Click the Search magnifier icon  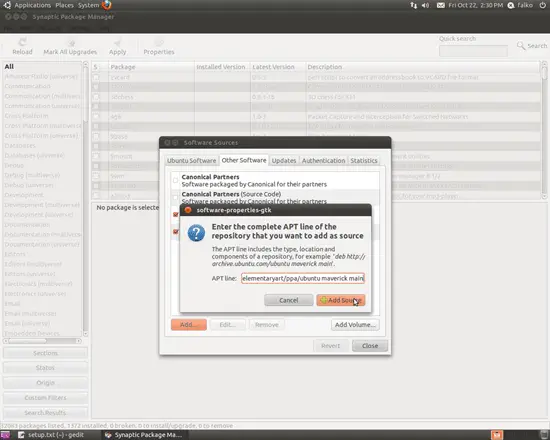(x=521, y=46)
